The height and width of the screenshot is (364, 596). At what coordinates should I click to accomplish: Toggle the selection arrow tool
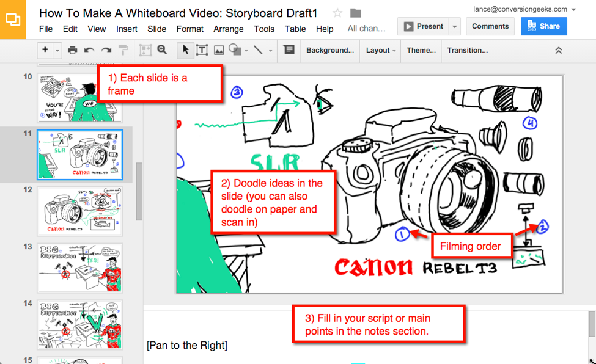click(185, 50)
